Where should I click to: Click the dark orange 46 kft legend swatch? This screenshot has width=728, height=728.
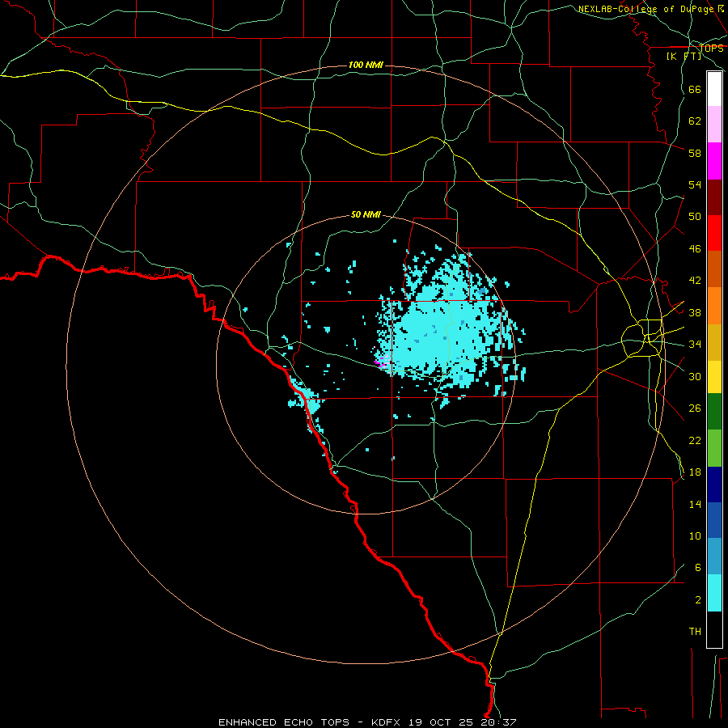(x=714, y=269)
